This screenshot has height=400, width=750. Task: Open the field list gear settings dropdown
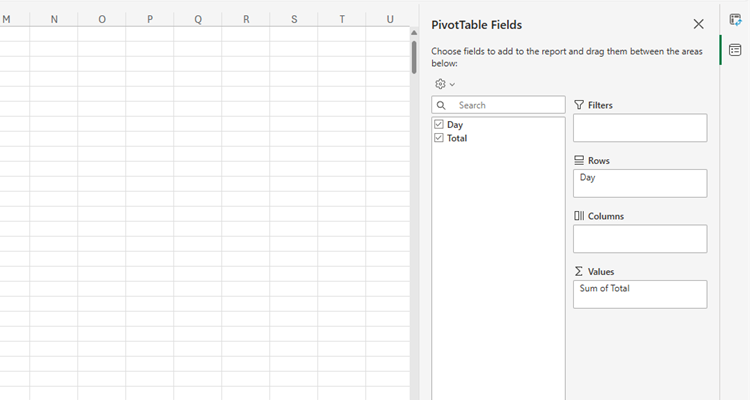(x=445, y=84)
